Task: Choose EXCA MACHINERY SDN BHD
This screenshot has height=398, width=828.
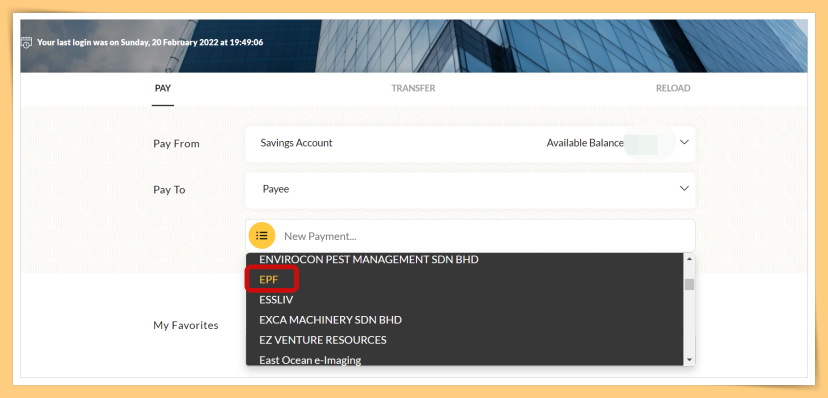Action: 331,320
